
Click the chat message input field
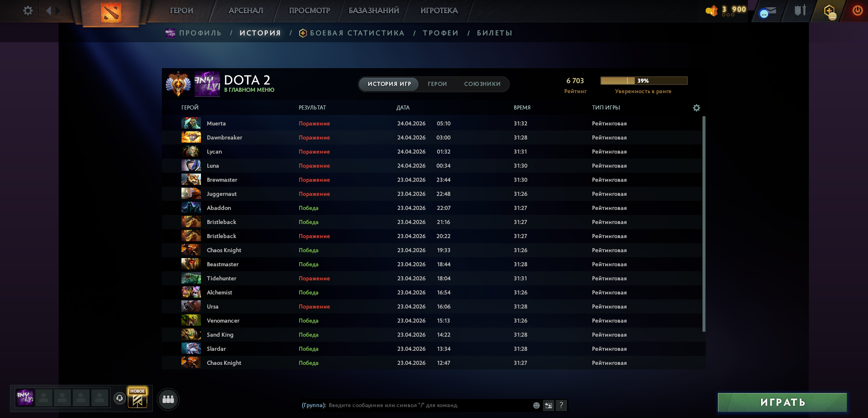[429, 405]
